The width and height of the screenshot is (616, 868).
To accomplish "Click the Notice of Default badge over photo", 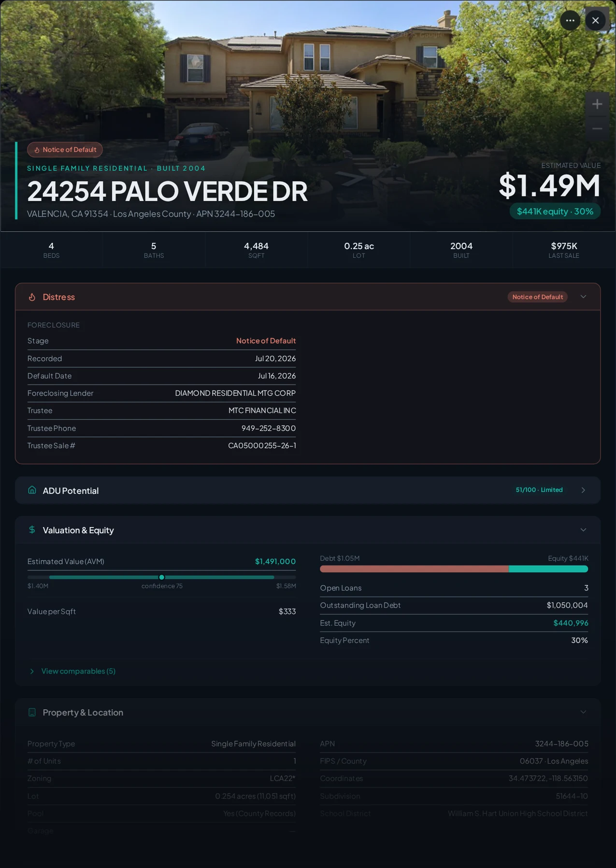I will pos(65,150).
